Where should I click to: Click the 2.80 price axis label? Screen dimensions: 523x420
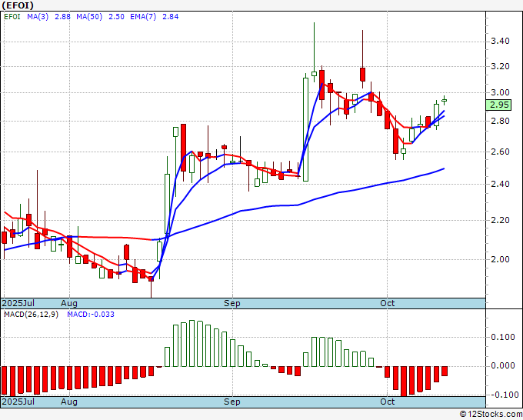coord(501,121)
